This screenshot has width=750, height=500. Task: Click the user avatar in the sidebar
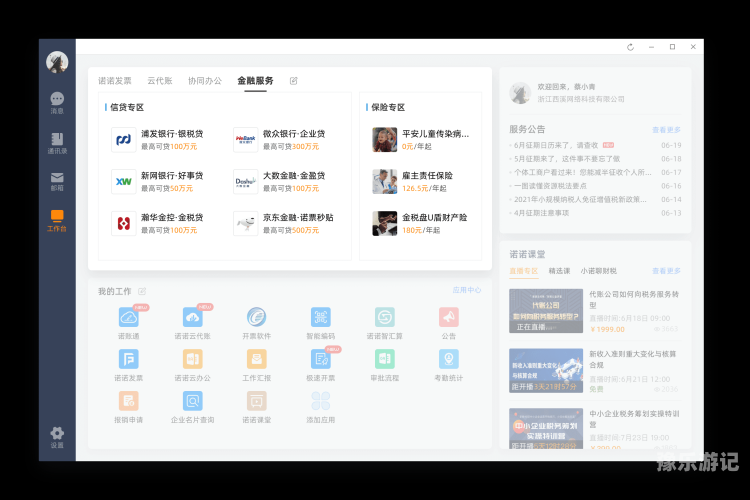(x=57, y=62)
